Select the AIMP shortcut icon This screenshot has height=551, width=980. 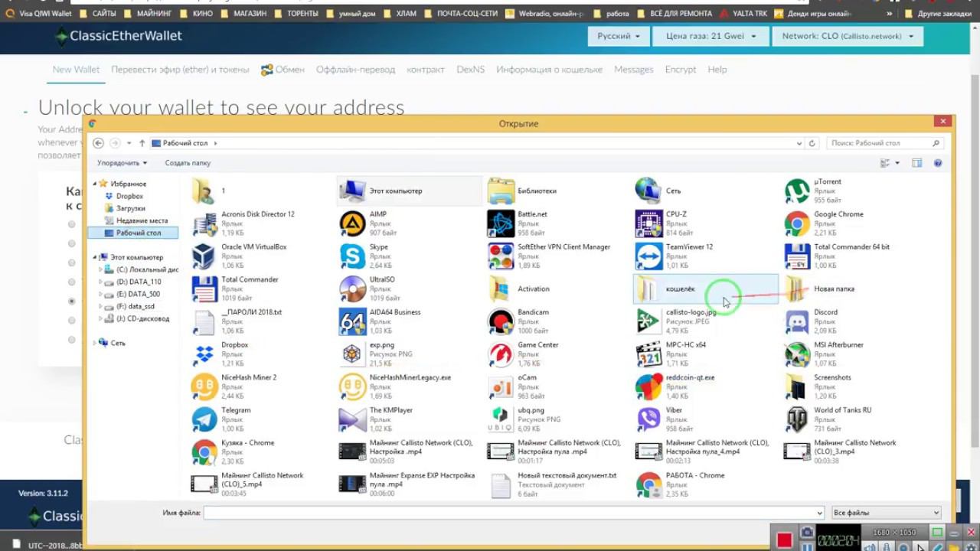[352, 223]
